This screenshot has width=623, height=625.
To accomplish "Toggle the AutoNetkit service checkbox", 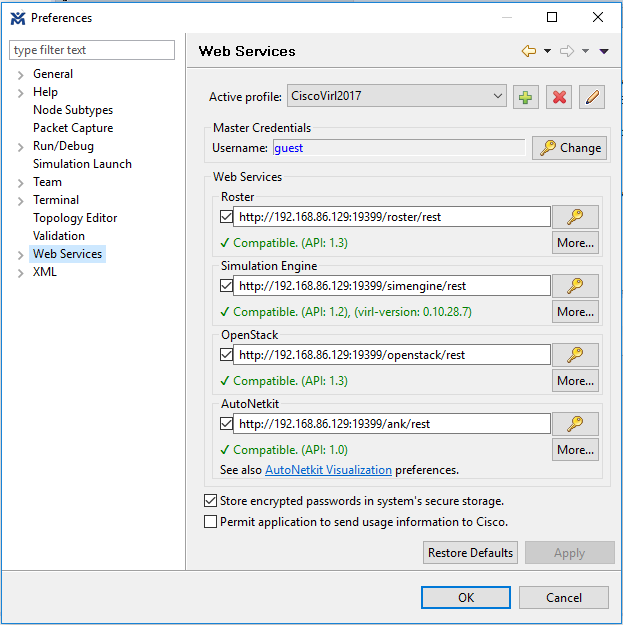I will 226,424.
